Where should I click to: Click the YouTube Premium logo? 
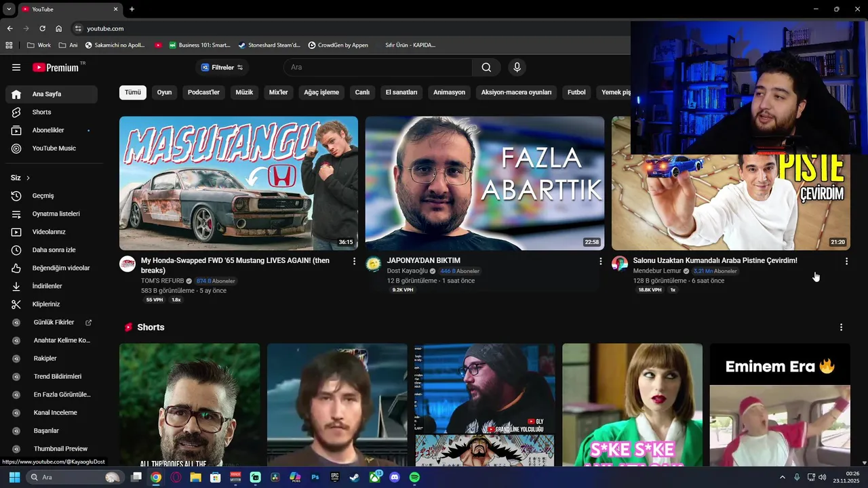(56, 67)
